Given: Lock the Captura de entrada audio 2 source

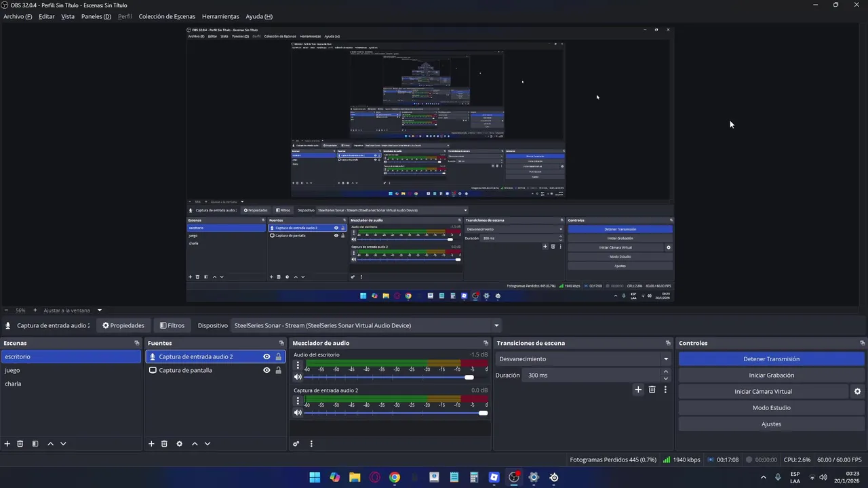Looking at the screenshot, I should coord(278,357).
